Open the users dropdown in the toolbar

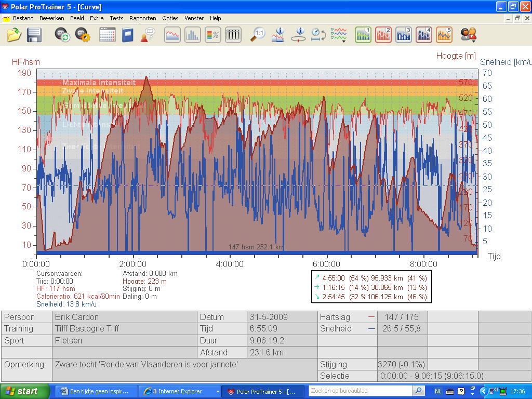(x=469, y=35)
